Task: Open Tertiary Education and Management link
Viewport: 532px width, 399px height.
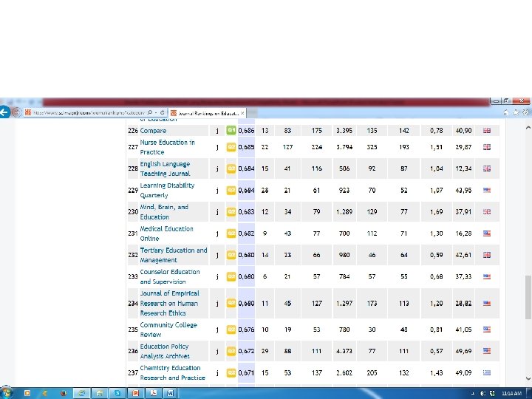Action: [x=174, y=255]
